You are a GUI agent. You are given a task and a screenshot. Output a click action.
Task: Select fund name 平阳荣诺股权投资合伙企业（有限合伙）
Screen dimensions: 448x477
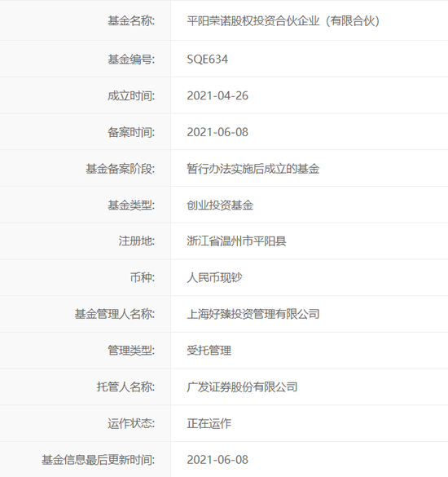click(283, 20)
